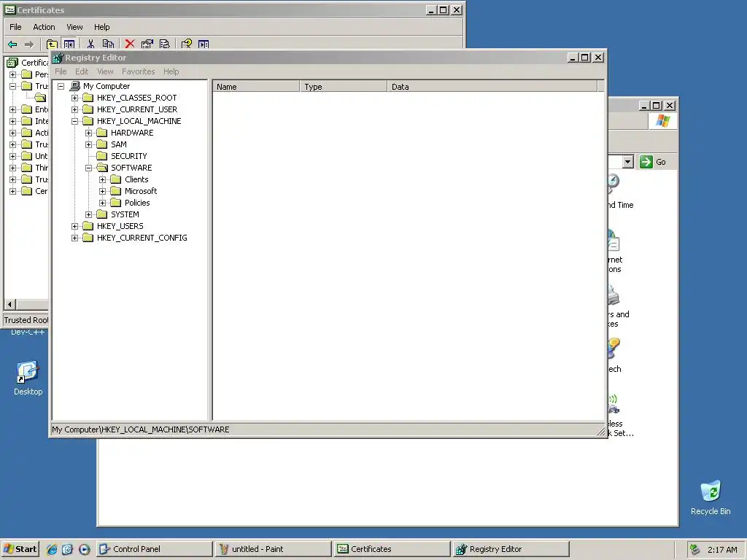Click the Export List toolbar icon

tap(165, 44)
